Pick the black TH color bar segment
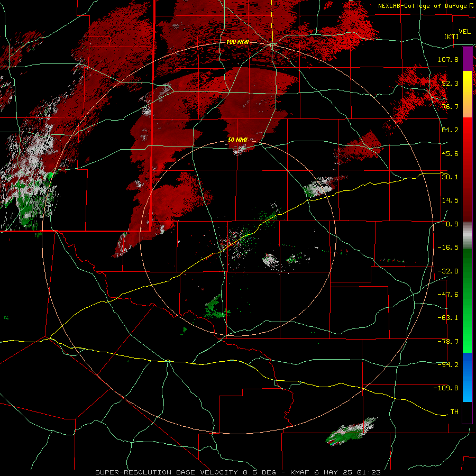This screenshot has height=476, width=476. coord(467,413)
